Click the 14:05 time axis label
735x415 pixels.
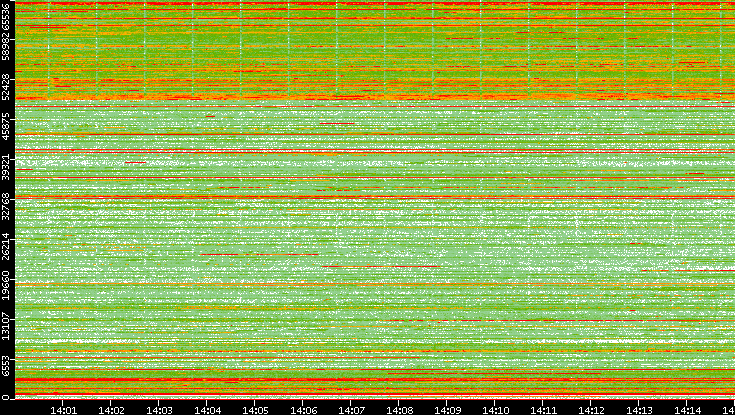[255, 410]
